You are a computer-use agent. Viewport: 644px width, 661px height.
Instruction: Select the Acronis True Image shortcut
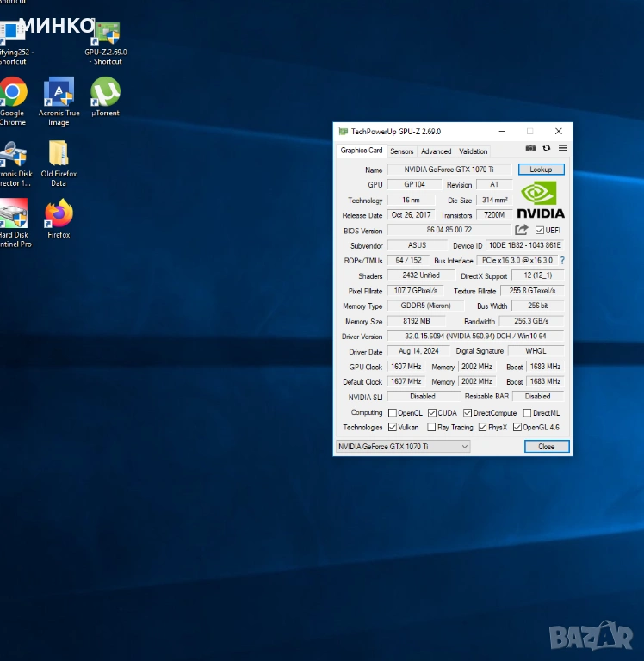click(59, 102)
